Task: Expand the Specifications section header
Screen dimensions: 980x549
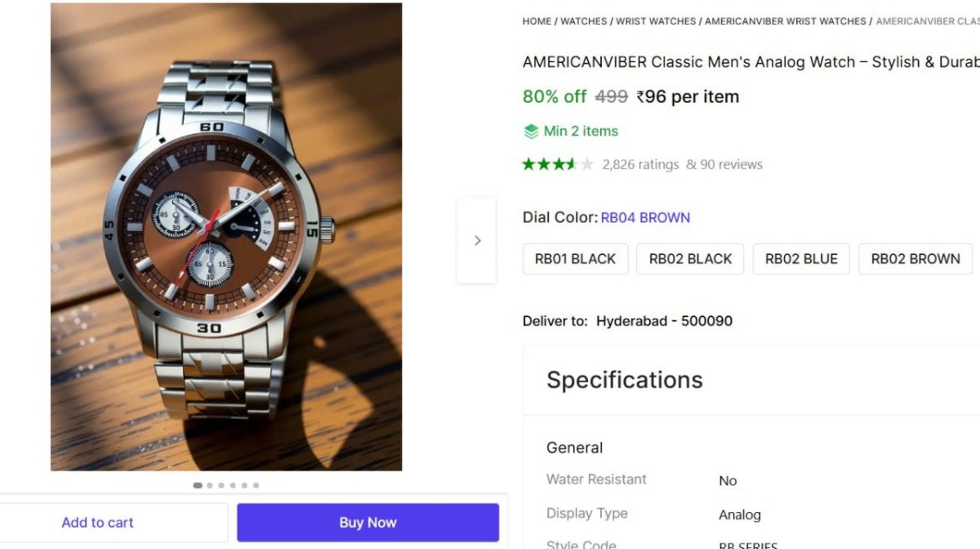Action: 625,380
